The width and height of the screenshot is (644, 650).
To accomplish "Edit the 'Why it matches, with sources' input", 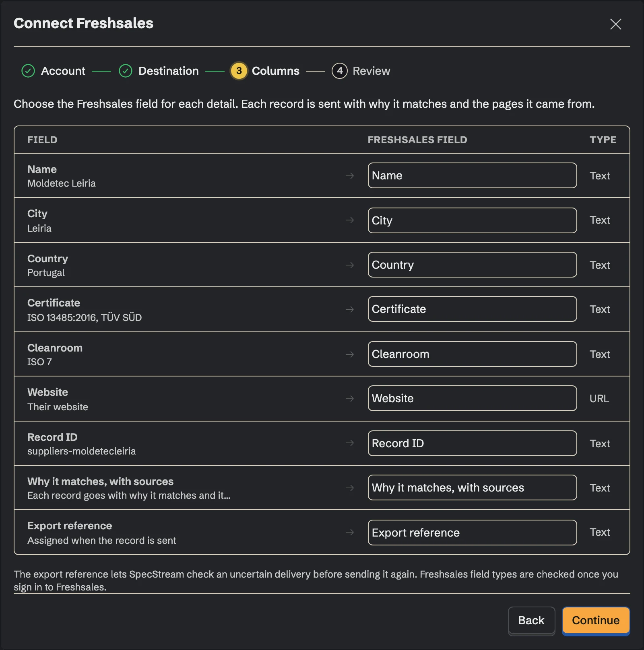I will (472, 488).
